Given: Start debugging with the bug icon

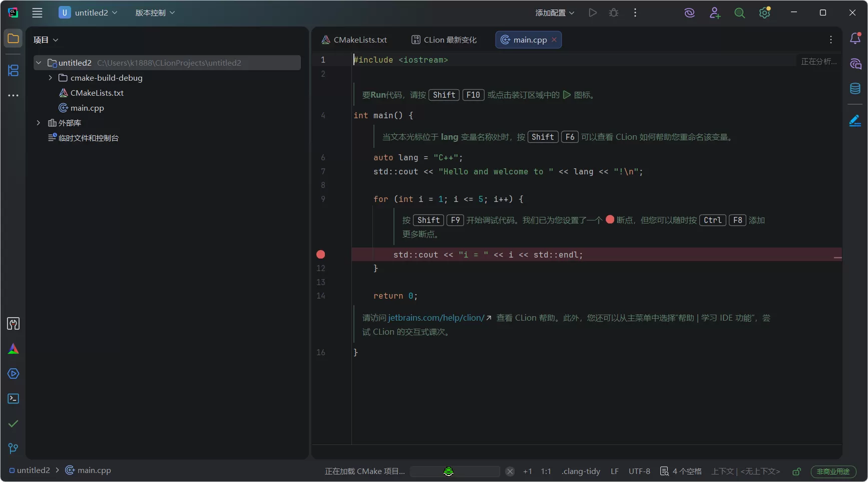Looking at the screenshot, I should tap(614, 13).
